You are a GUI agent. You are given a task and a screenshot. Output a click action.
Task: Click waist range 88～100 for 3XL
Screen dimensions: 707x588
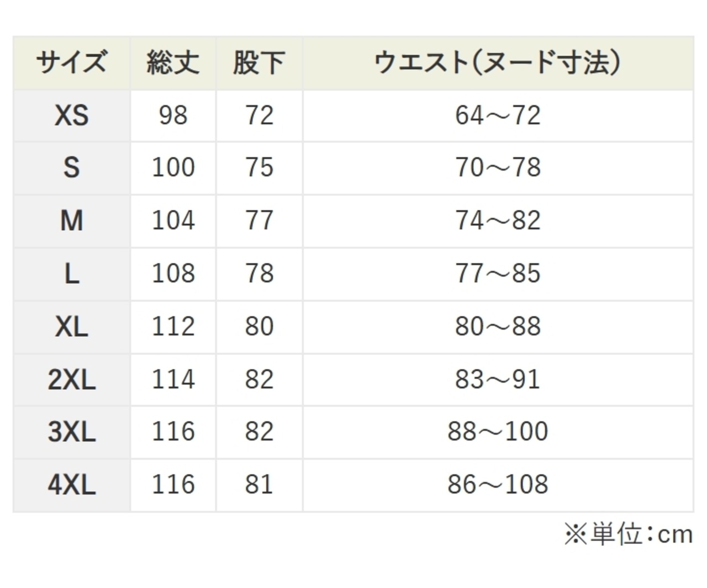click(498, 431)
